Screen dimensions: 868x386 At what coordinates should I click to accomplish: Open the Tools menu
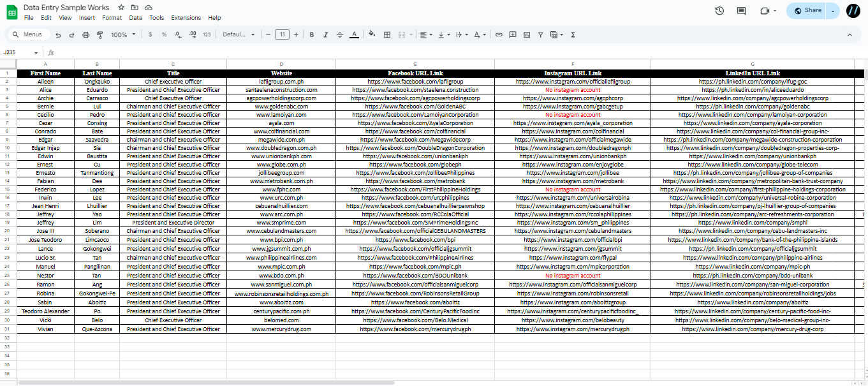coord(156,18)
